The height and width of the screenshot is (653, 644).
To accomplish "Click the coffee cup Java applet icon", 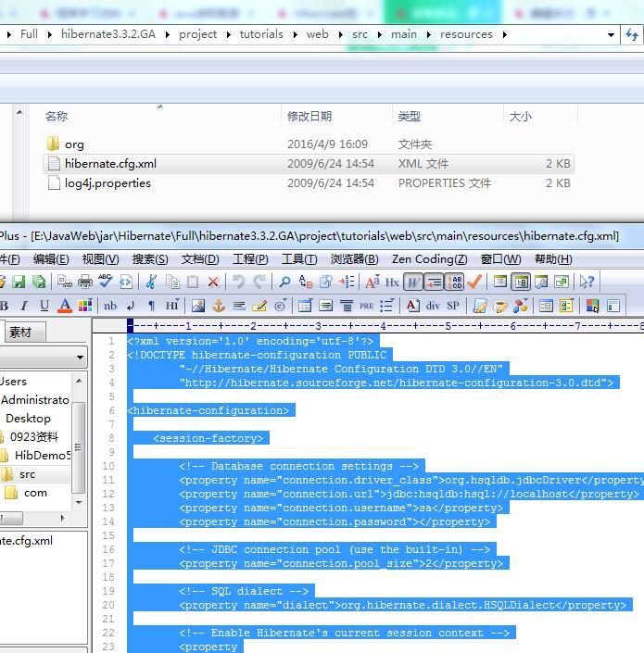I will point(499,307).
